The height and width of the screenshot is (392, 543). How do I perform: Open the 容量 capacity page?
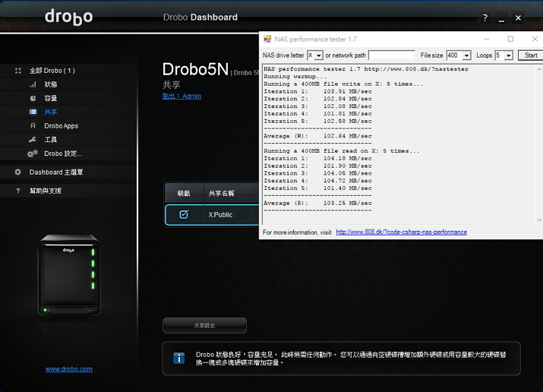[51, 98]
